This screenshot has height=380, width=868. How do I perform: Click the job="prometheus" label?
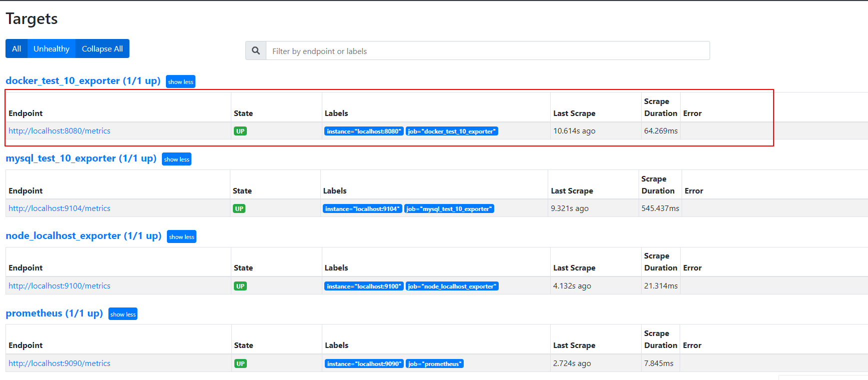click(x=435, y=363)
